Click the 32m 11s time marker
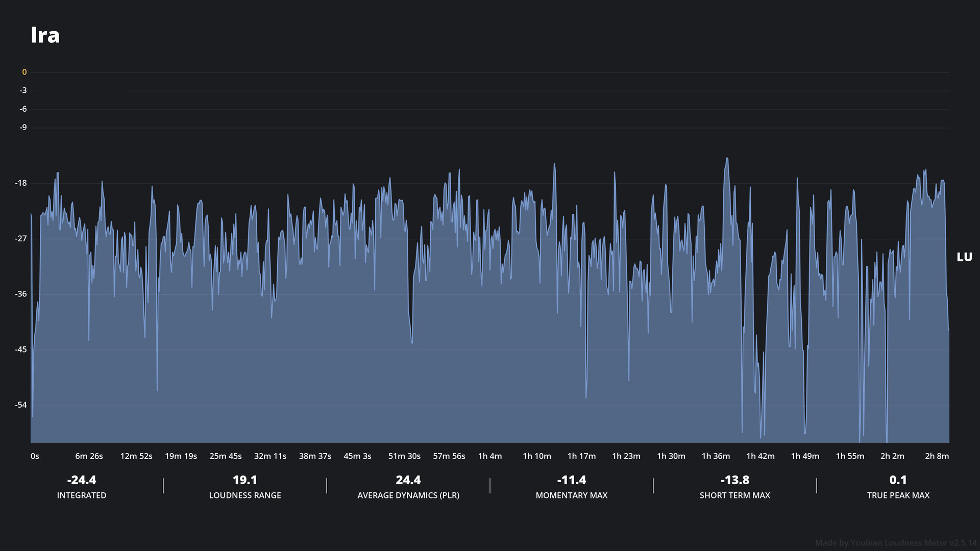This screenshot has height=551, width=980. [270, 456]
